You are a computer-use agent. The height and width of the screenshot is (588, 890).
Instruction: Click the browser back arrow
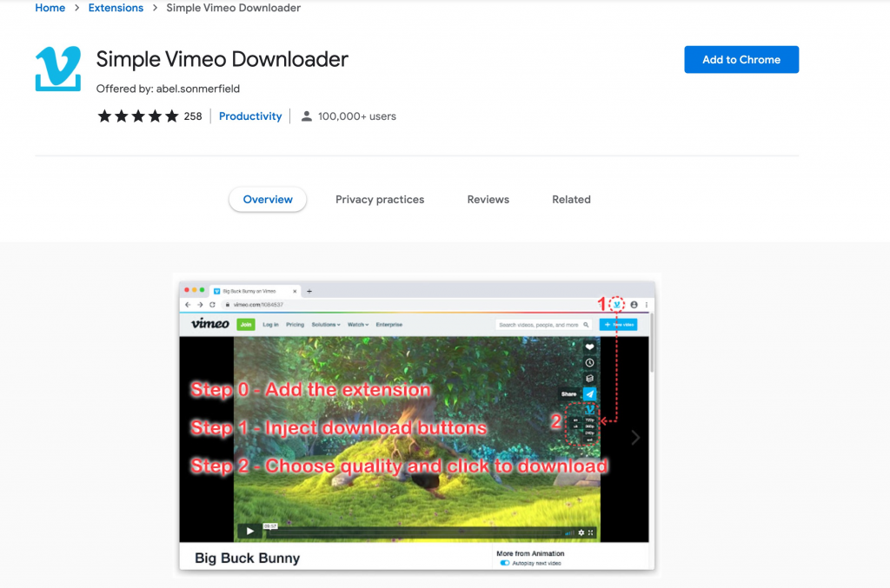click(188, 305)
